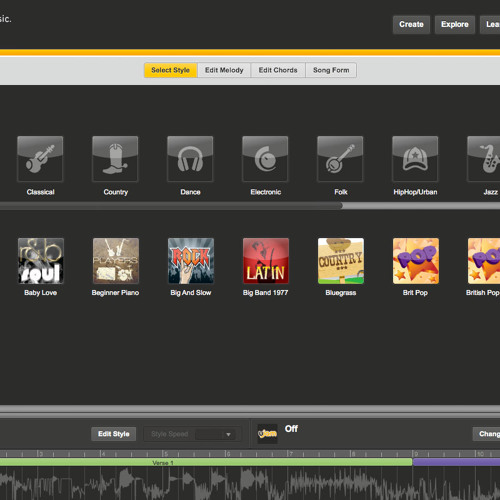The width and height of the screenshot is (500, 500).
Task: Click the Explore button
Action: point(455,24)
